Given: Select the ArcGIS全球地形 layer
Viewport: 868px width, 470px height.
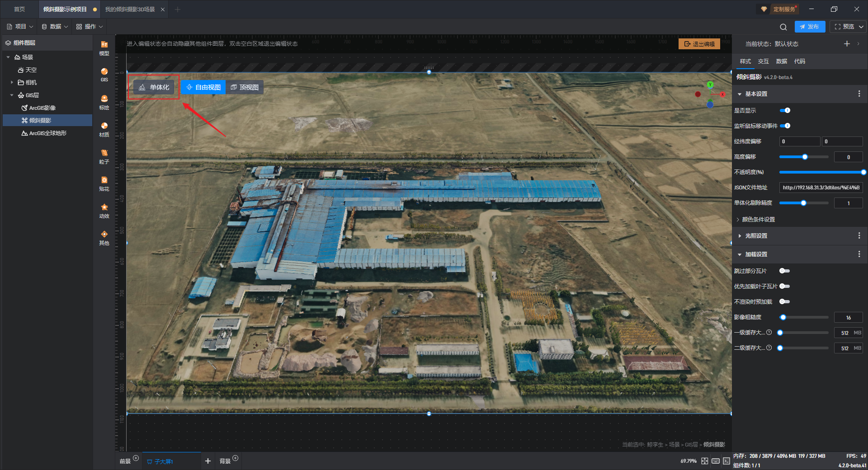Looking at the screenshot, I should [44, 133].
